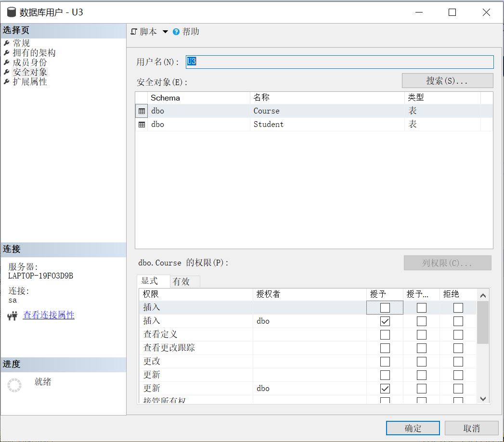The image size is (504, 442).
Task: Click the wrench icon next to 常规
Action: pyautogui.click(x=6, y=42)
